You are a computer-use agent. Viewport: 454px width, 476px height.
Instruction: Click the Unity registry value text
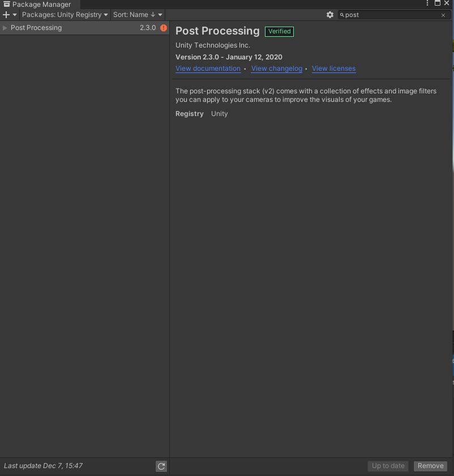tap(219, 114)
